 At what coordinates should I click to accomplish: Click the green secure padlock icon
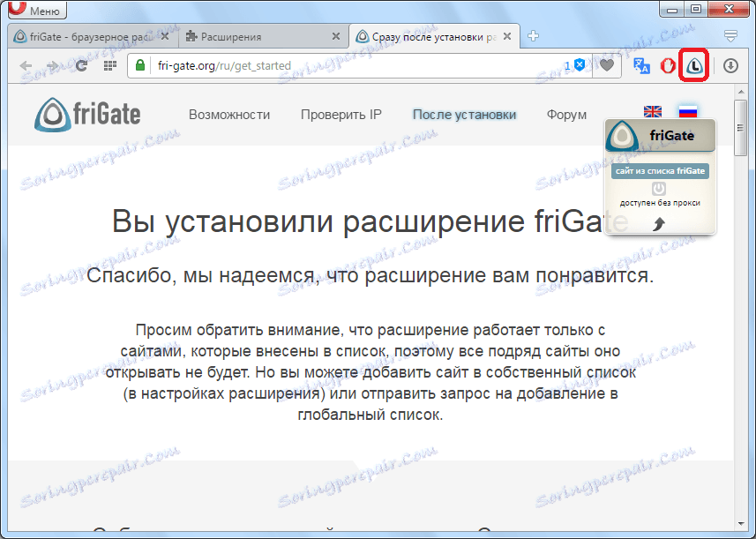pyautogui.click(x=140, y=65)
